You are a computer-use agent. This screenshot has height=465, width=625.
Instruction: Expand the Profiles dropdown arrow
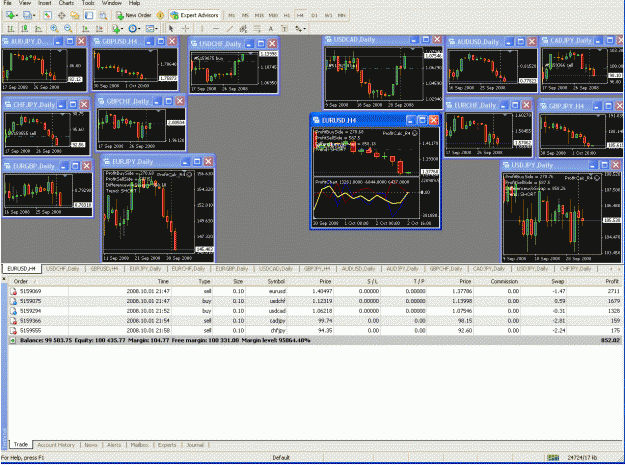[34, 16]
